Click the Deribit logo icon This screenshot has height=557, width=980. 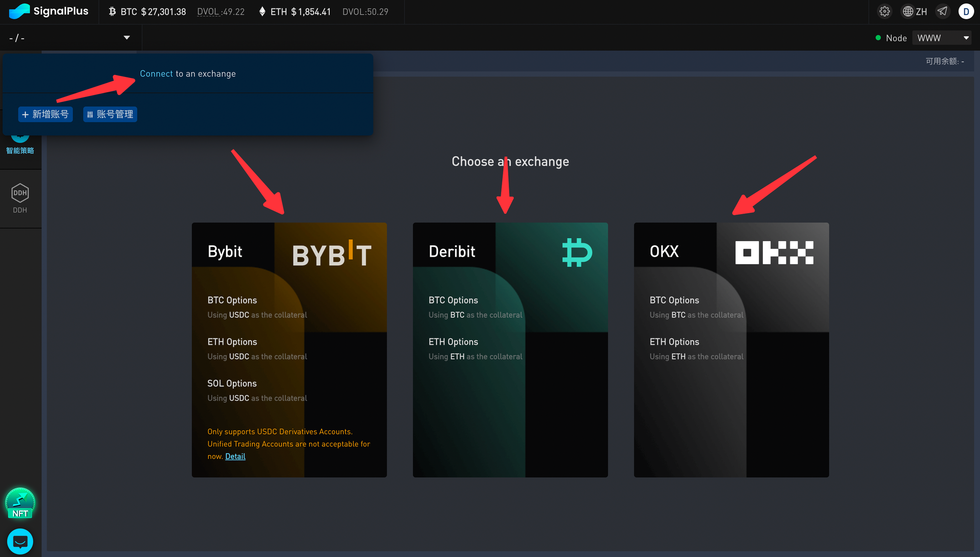point(577,252)
